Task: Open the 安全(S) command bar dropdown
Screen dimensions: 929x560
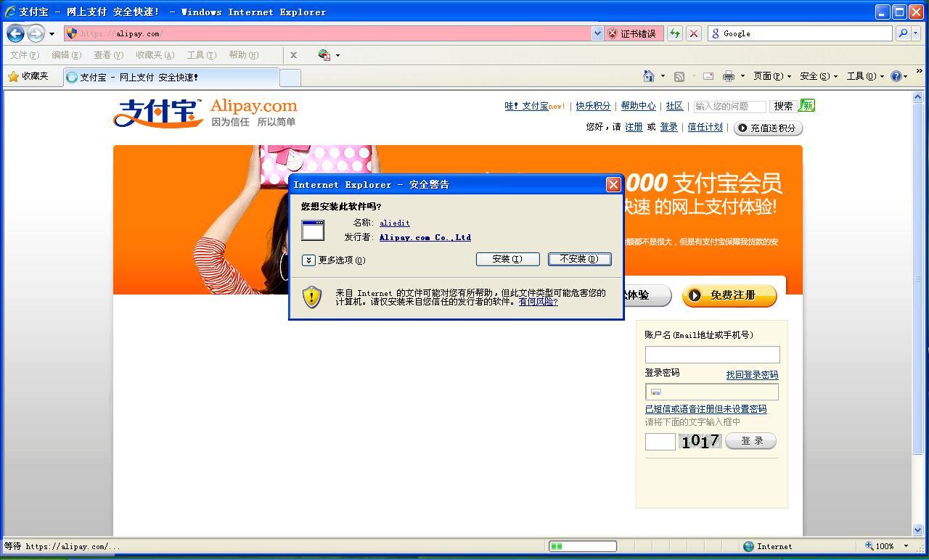Action: click(819, 76)
